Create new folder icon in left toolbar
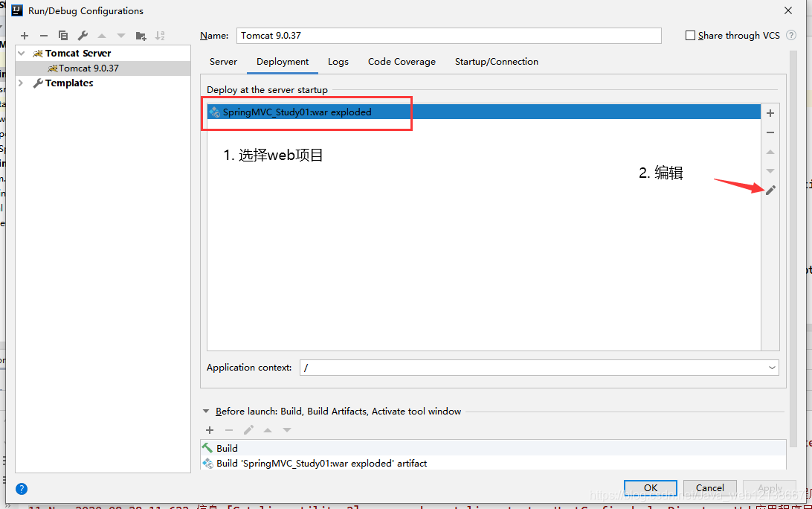The image size is (812, 509). click(141, 36)
